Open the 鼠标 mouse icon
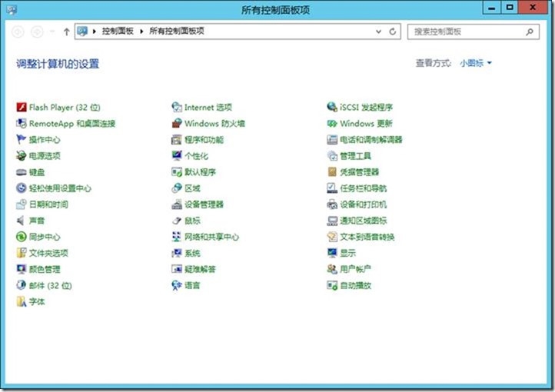 tap(177, 221)
